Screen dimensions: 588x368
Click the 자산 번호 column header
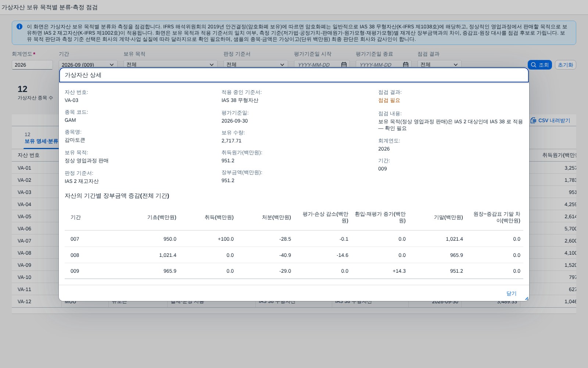tap(29, 155)
